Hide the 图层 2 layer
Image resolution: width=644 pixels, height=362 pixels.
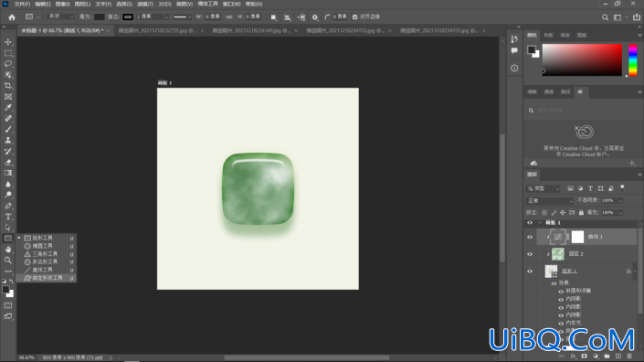click(x=530, y=254)
